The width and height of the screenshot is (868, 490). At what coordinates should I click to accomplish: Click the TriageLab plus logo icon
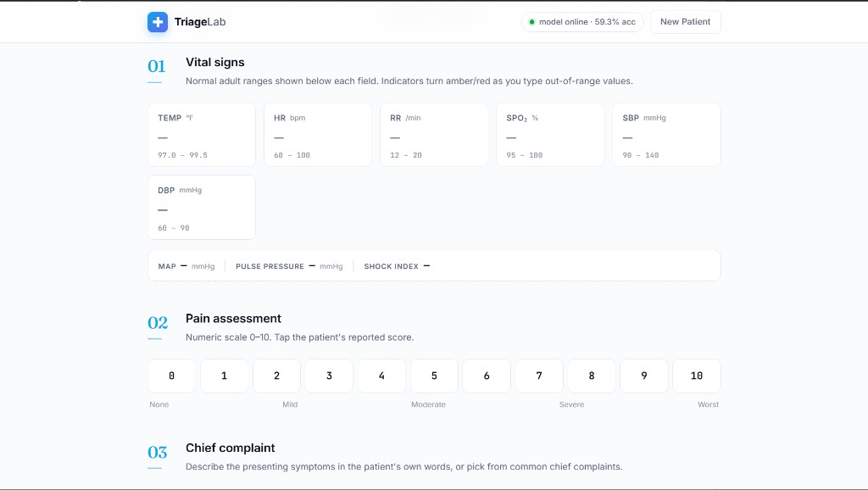(158, 22)
